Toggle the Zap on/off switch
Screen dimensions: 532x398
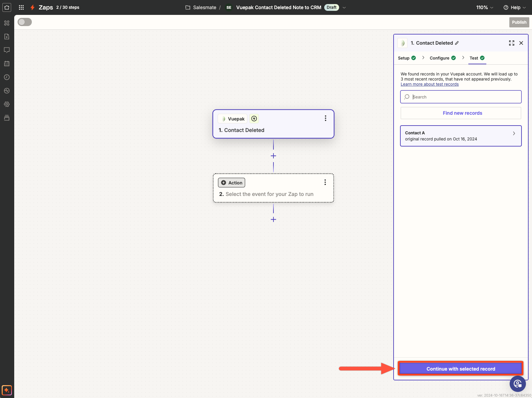pyautogui.click(x=25, y=22)
